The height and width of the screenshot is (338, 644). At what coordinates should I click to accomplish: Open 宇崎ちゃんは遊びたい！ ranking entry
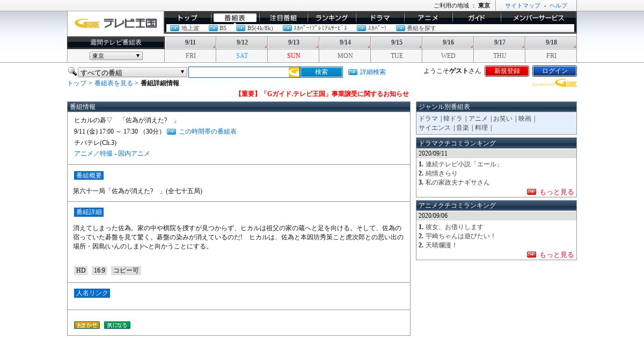pos(461,236)
